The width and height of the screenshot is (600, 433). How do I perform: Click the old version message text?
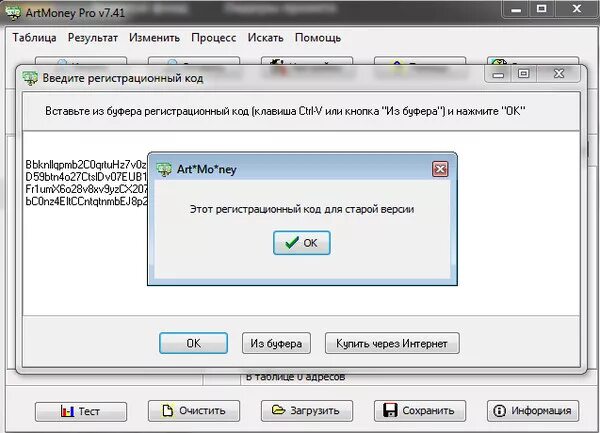coord(302,209)
